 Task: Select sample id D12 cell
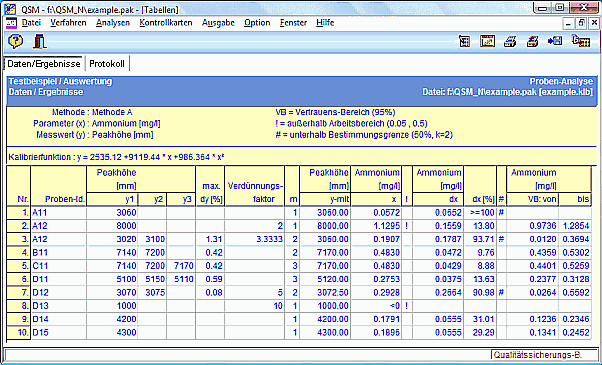[58, 292]
